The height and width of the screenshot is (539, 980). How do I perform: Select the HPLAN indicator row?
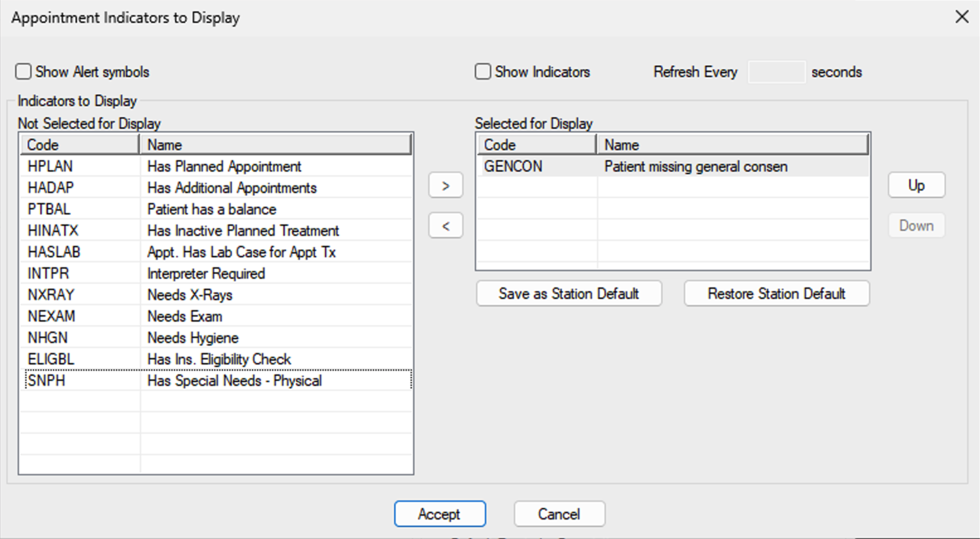tap(152, 166)
